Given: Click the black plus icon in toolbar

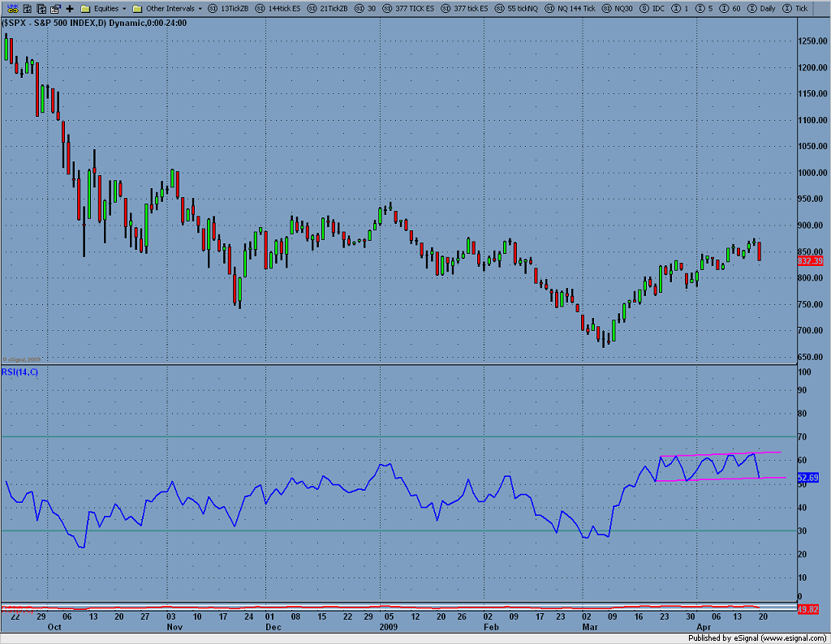Looking at the screenshot, I should (70, 8).
